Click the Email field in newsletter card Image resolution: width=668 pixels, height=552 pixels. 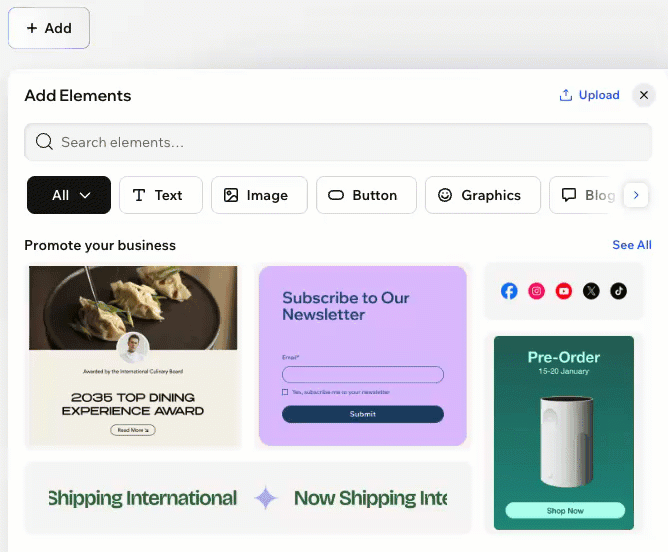(363, 374)
